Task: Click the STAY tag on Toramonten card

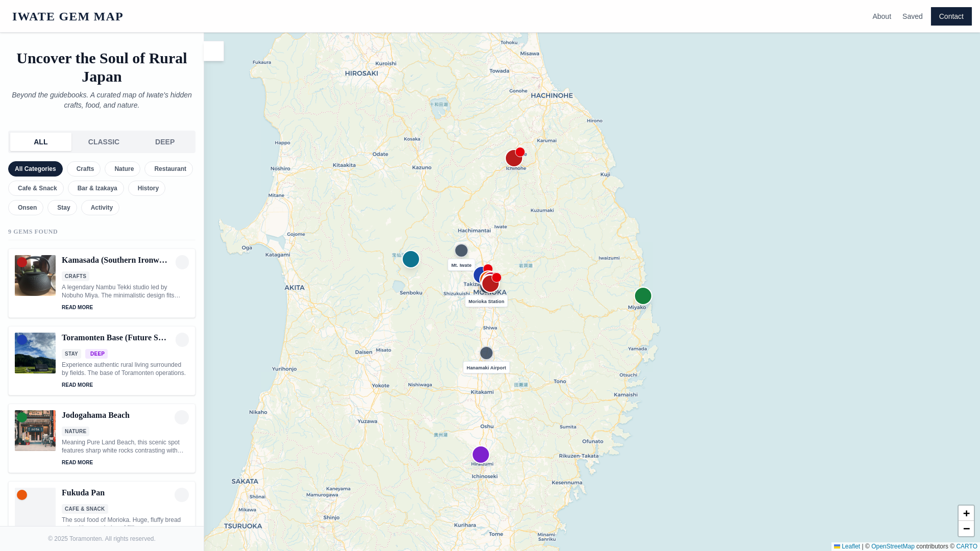Action: click(x=71, y=354)
